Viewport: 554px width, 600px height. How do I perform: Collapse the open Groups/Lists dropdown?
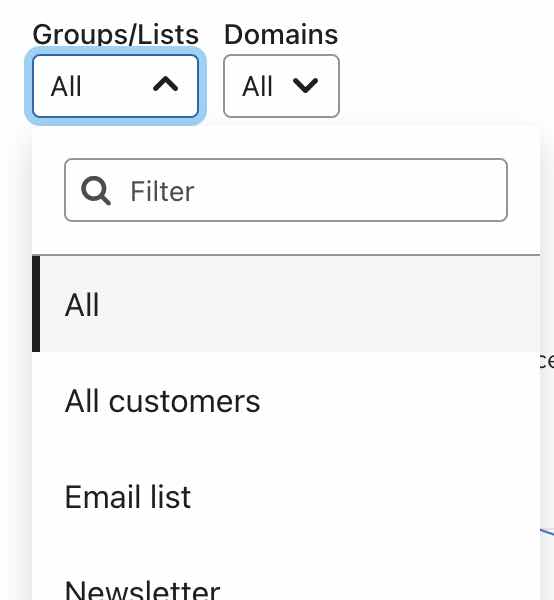(x=115, y=86)
